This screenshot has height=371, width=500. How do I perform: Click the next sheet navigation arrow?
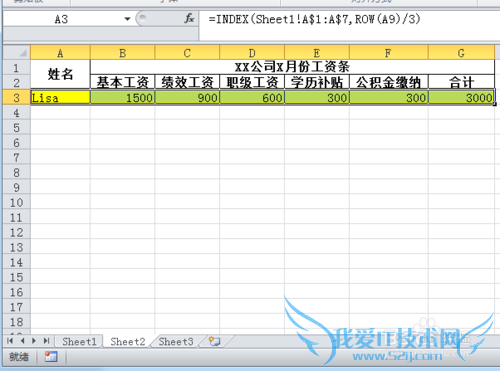(34, 341)
